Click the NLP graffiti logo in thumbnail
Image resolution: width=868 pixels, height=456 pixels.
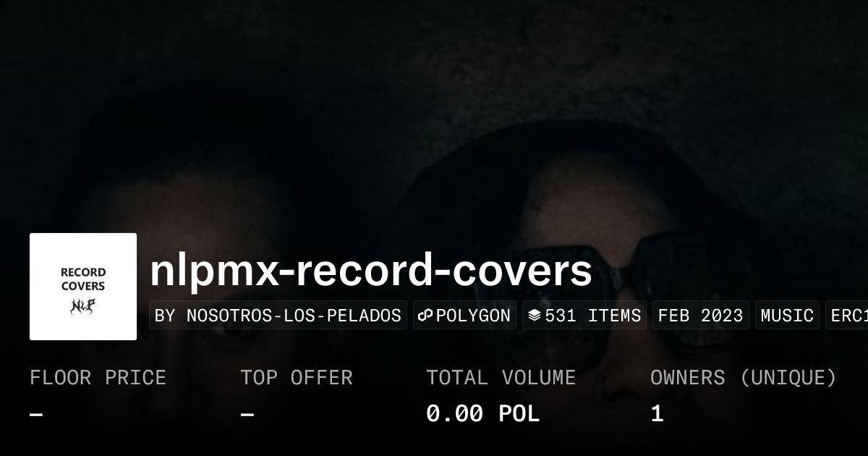(x=83, y=307)
